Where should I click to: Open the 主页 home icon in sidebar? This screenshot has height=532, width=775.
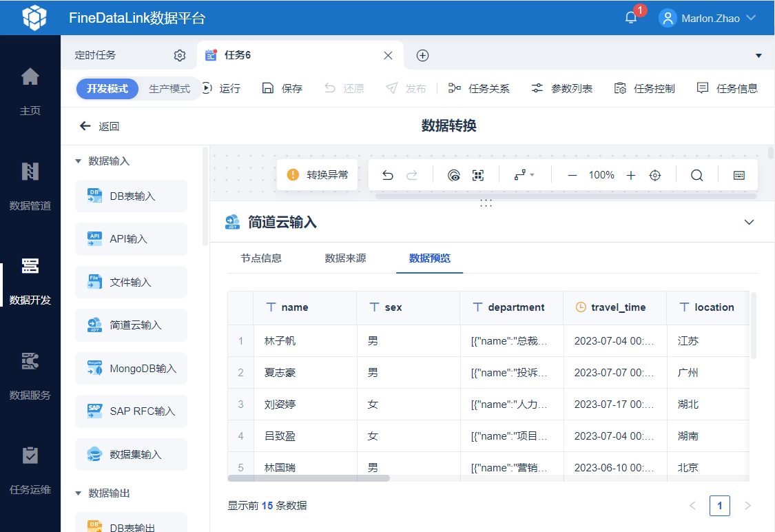[30, 76]
